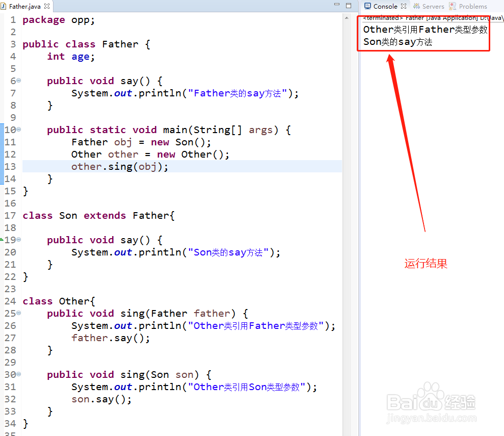Click 'father.say();' on line 27
The width and height of the screenshot is (504, 436).
pyautogui.click(x=111, y=338)
